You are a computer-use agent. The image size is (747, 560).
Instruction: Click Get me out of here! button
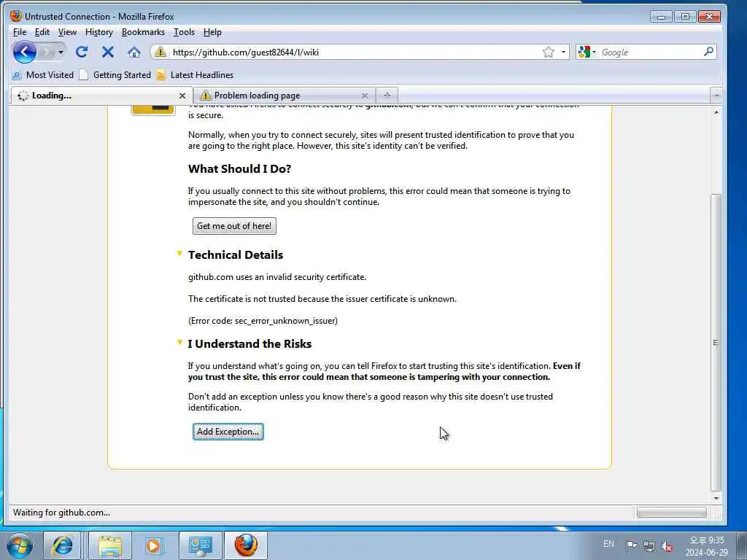234,226
